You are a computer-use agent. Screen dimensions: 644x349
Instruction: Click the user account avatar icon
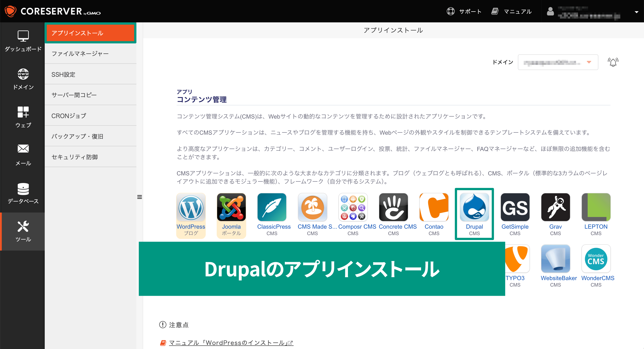coord(550,11)
